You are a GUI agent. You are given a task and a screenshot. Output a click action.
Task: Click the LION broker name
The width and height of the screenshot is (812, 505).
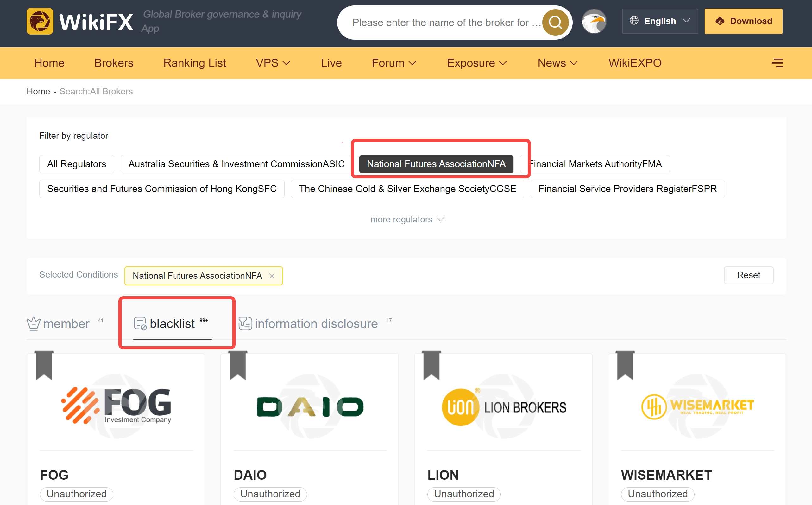(x=443, y=475)
